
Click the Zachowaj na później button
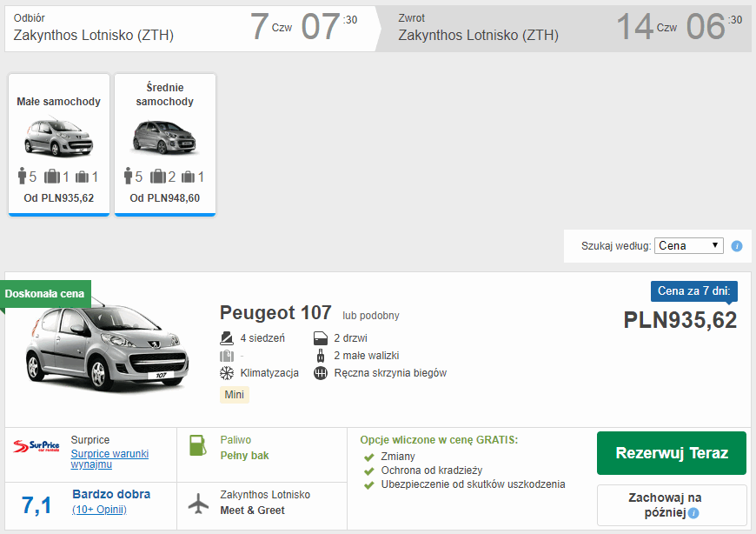coord(671,505)
